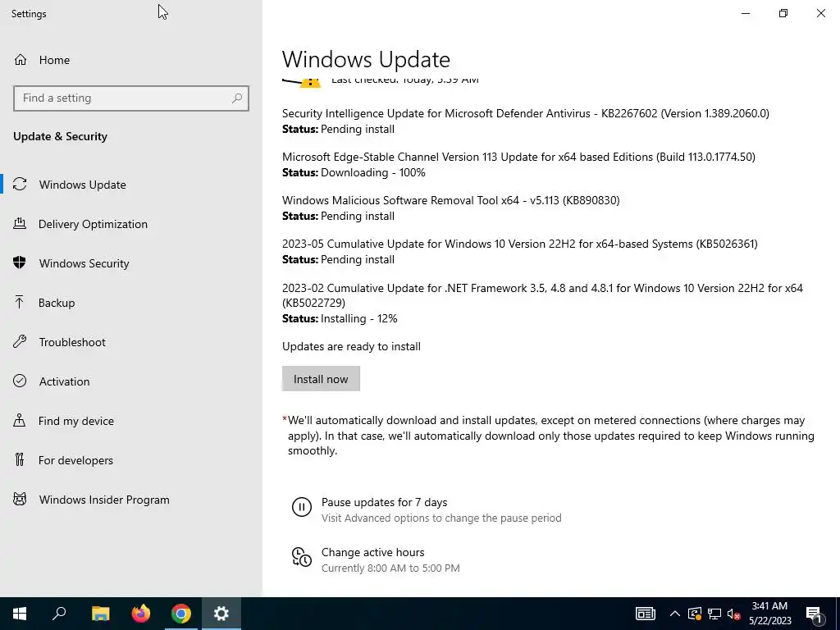Focus the Find a setting search box
840x630 pixels.
tap(131, 98)
